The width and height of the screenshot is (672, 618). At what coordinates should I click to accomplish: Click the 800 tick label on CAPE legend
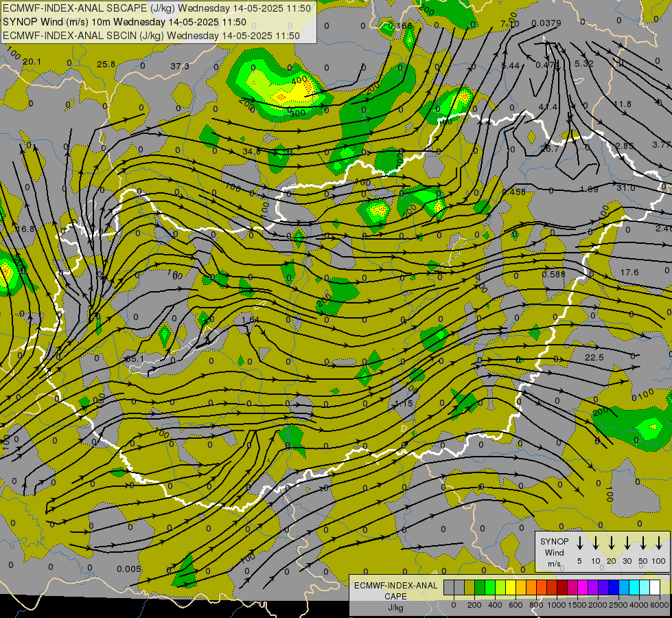pos(536,605)
